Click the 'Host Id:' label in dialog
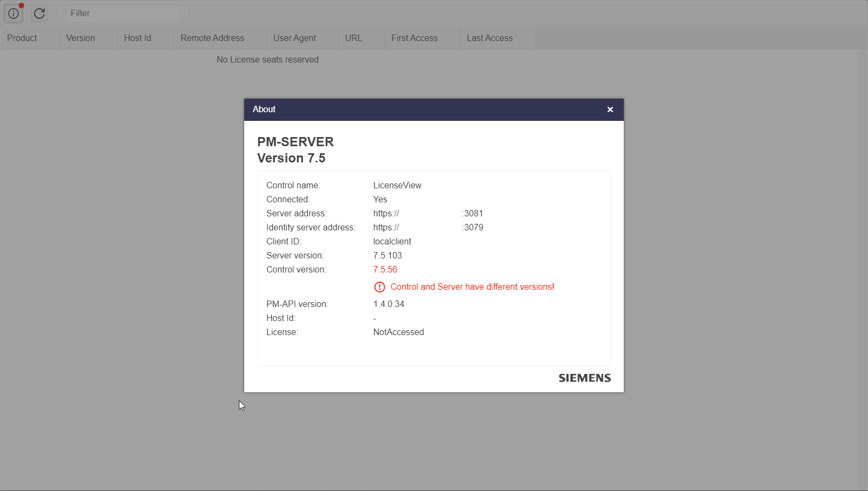868x491 pixels. tap(281, 318)
